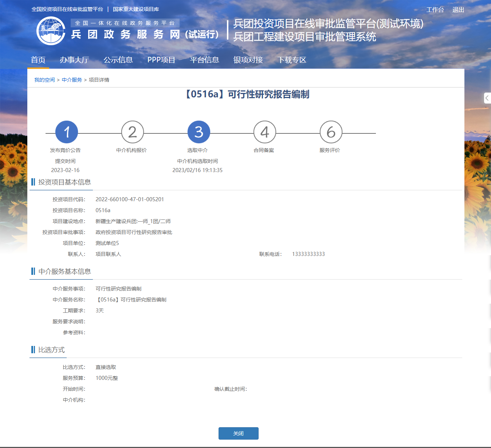Image resolution: width=491 pixels, height=448 pixels.
Task: Visit the 下载专区 section
Action: 292,60
